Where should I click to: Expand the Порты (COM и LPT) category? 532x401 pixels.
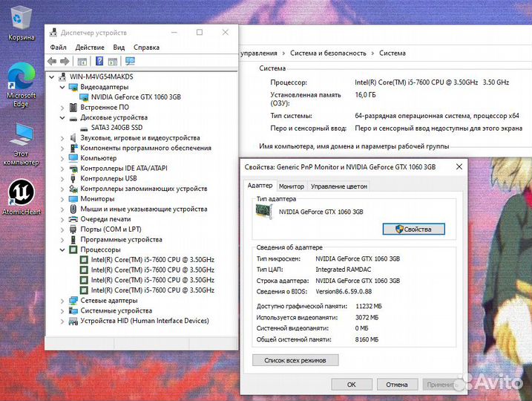click(x=62, y=229)
